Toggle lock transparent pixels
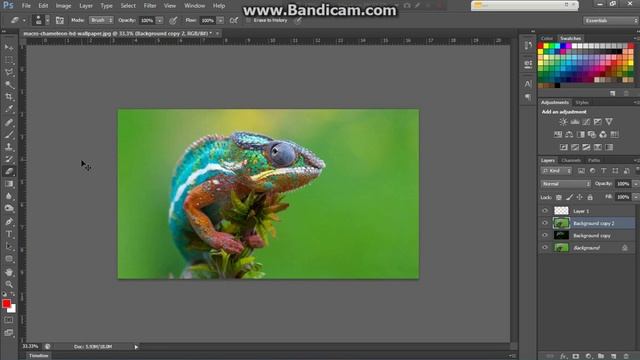The width and height of the screenshot is (640, 360). point(559,197)
